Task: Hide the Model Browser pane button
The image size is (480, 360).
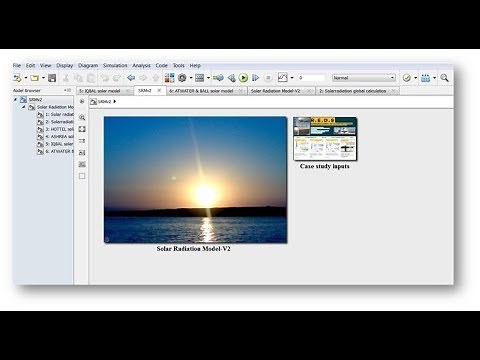Action: click(68, 90)
